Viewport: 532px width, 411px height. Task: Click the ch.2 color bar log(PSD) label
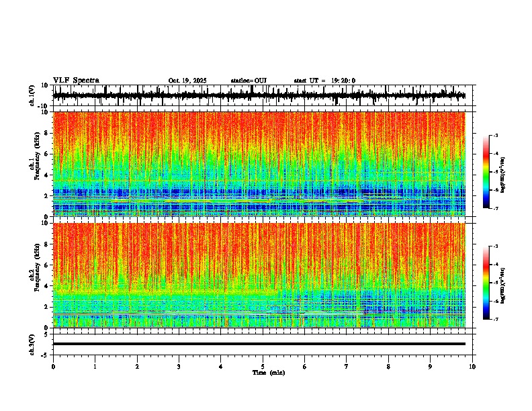coord(503,286)
